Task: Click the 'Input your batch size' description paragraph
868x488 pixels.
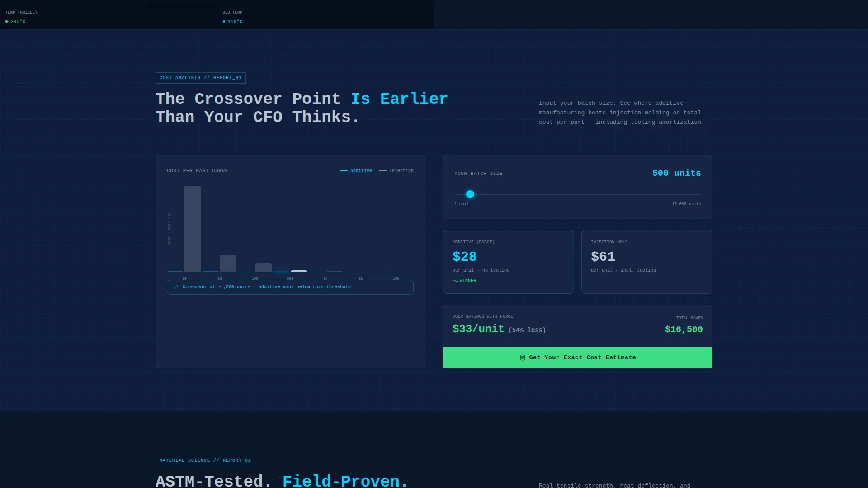Action: (621, 113)
